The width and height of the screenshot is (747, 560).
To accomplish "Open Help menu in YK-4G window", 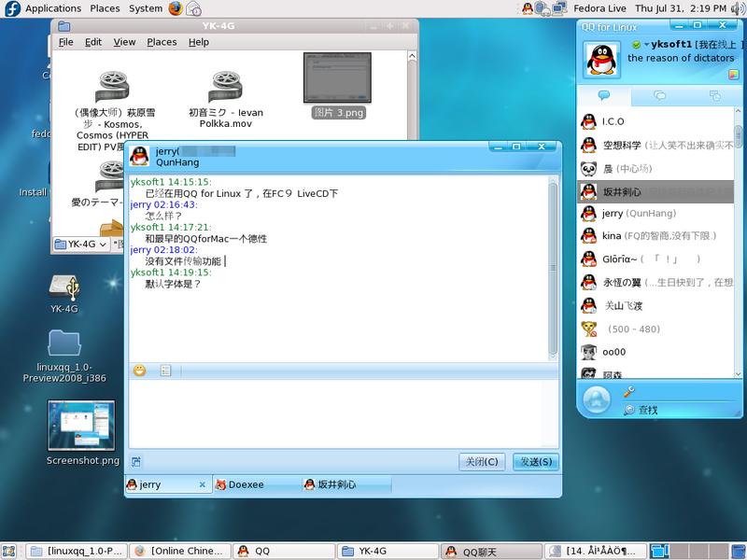I will 199,42.
